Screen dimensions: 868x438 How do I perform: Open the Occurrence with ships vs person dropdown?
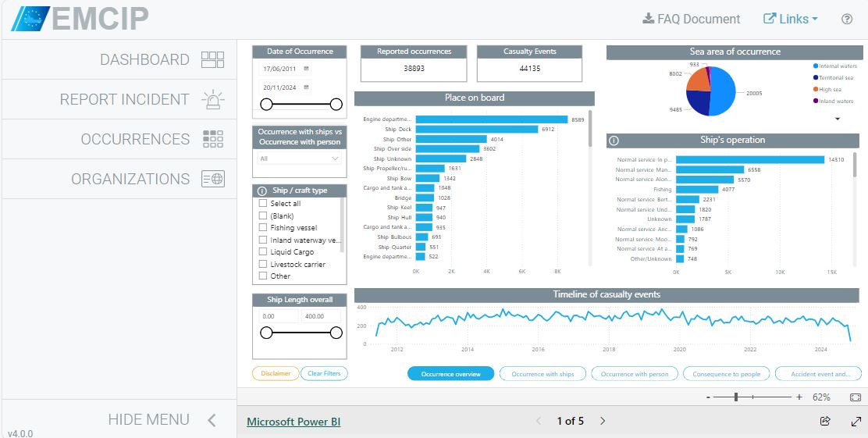300,158
